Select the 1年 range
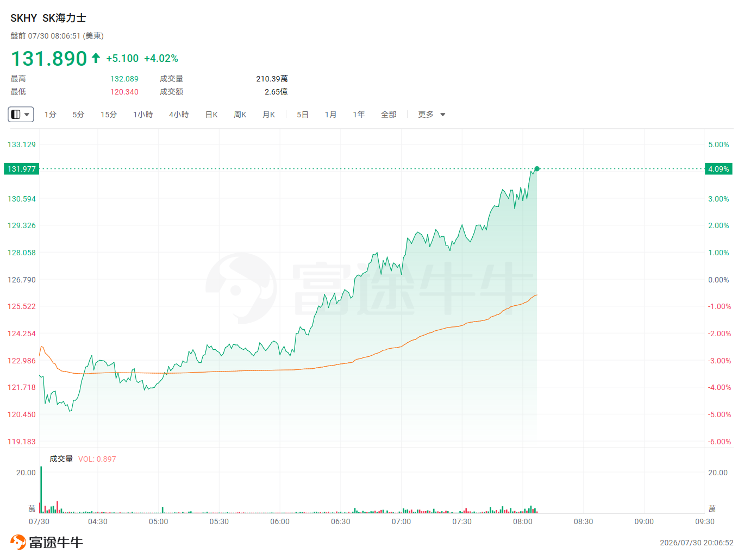The width and height of the screenshot is (744, 560). click(x=359, y=115)
